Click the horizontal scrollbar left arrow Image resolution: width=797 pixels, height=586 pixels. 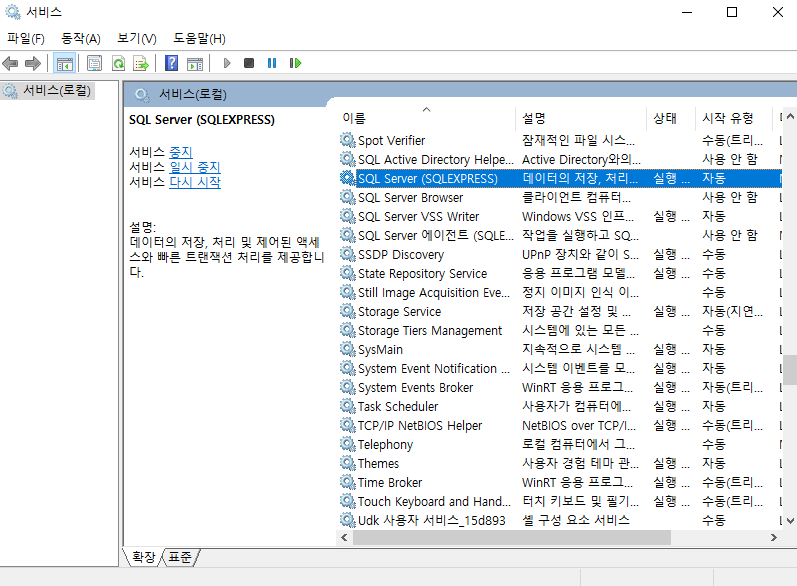pyautogui.click(x=344, y=537)
